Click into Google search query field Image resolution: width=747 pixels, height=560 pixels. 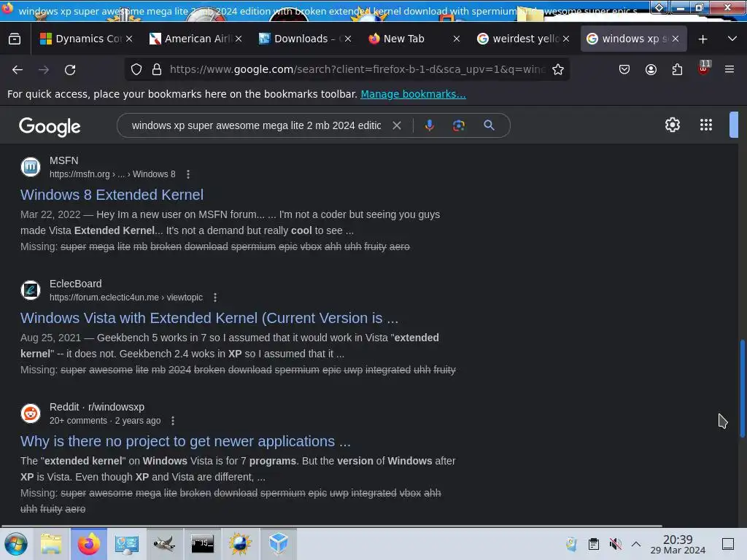[256, 125]
